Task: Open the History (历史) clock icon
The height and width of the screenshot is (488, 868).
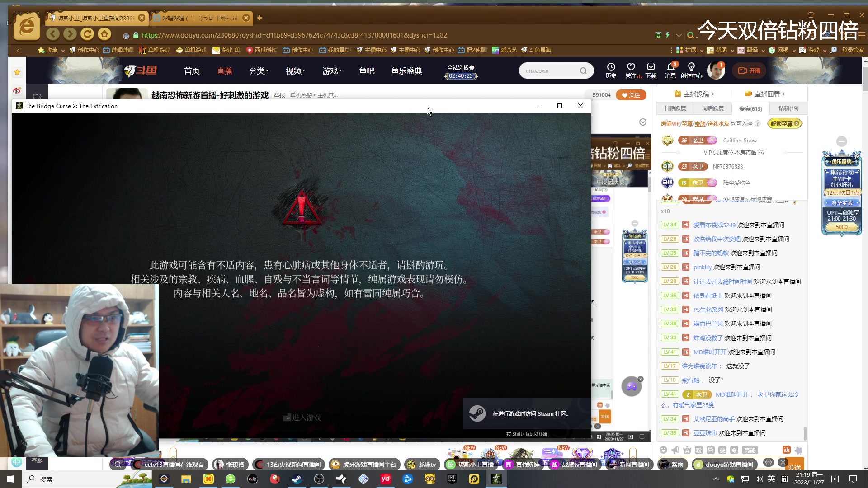Action: (611, 67)
